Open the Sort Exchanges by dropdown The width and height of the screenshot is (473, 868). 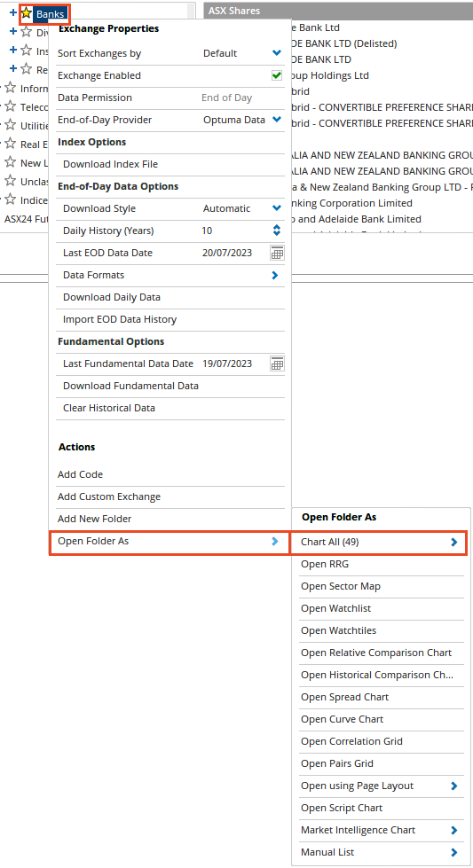(277, 53)
